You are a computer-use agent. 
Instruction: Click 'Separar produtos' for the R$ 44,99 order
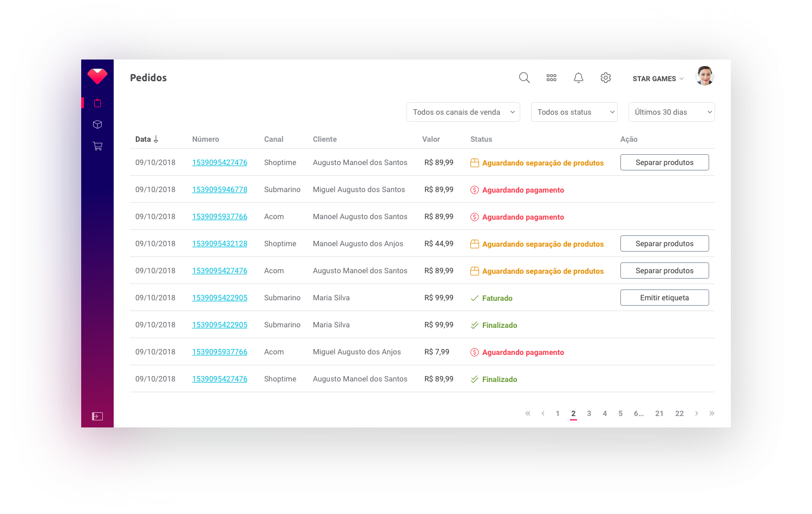tap(665, 243)
